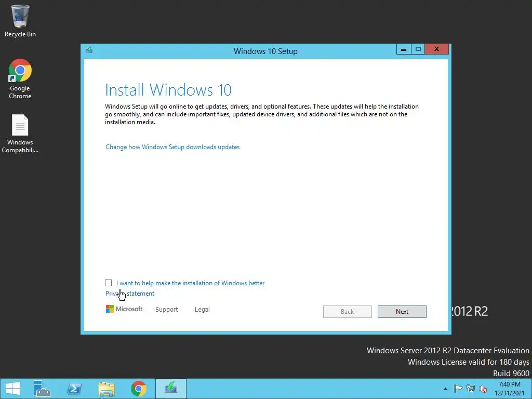Click the disabled Back button
Screen dimensions: 532x399
pyautogui.click(x=348, y=312)
